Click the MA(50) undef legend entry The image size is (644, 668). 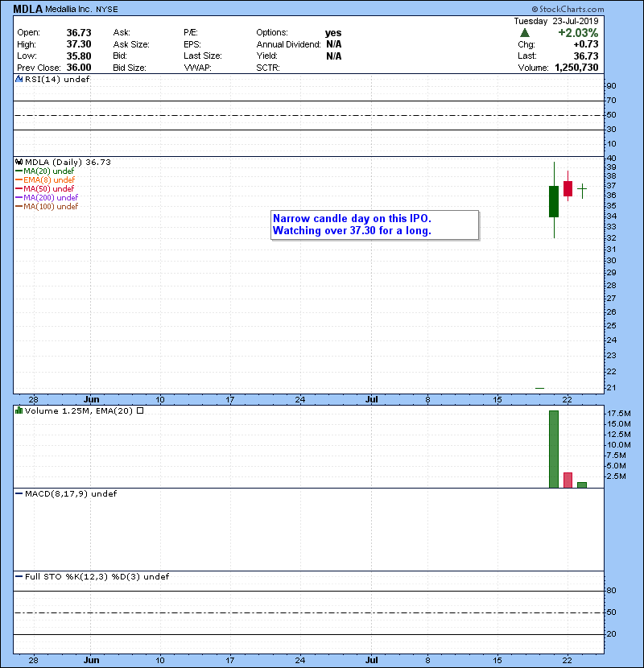45,188
